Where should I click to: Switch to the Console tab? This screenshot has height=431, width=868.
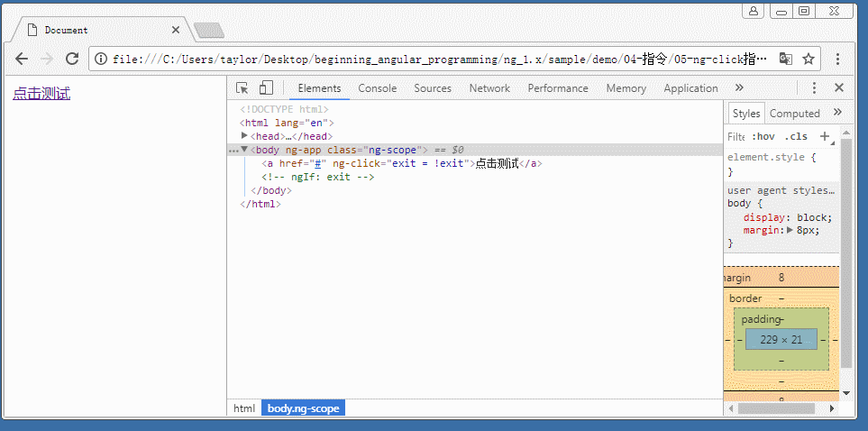(x=377, y=88)
